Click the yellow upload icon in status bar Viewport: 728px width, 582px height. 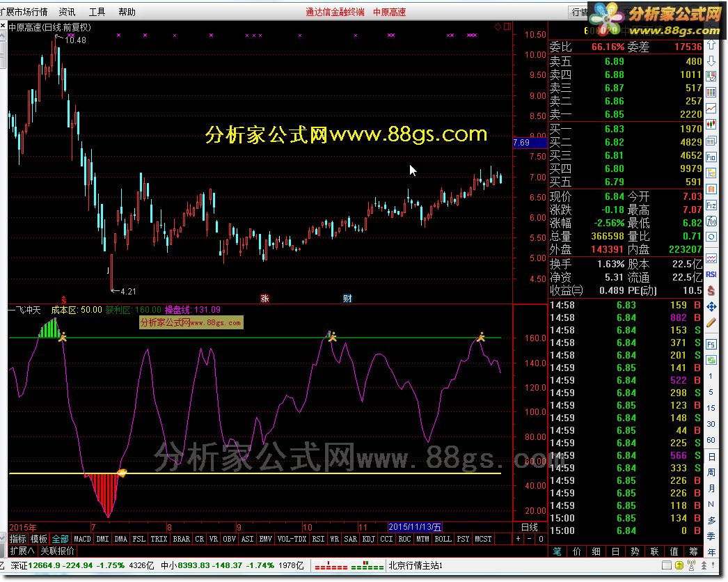tap(679, 565)
